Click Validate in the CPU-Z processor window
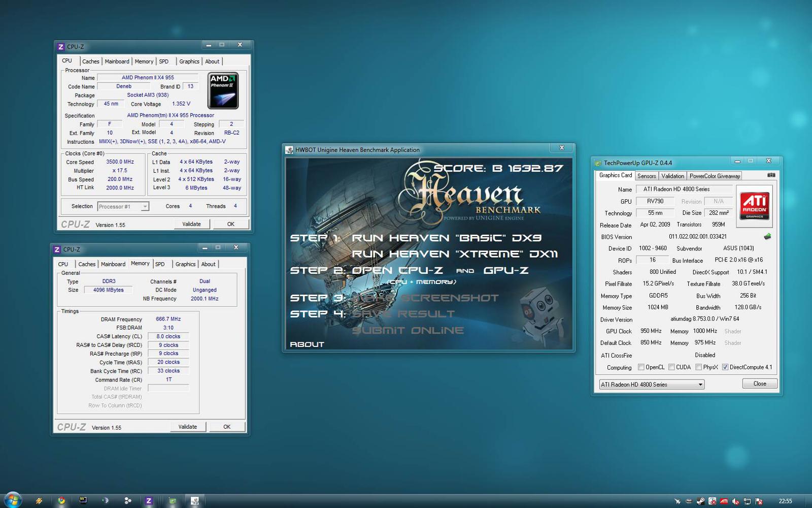Viewport: 812px width, 508px height. pyautogui.click(x=191, y=224)
